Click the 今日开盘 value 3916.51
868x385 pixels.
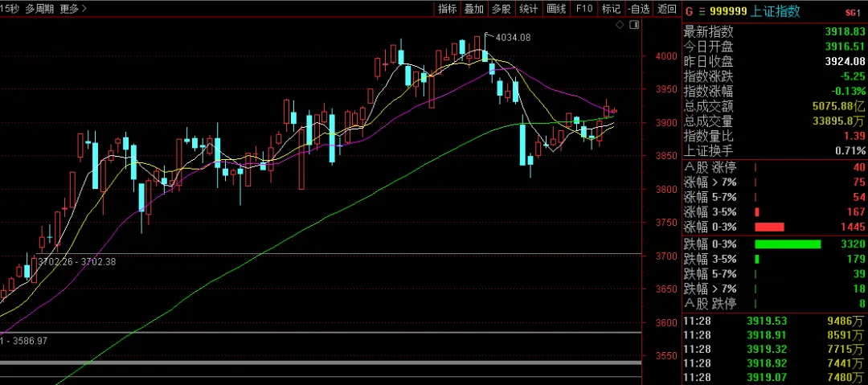[845, 46]
